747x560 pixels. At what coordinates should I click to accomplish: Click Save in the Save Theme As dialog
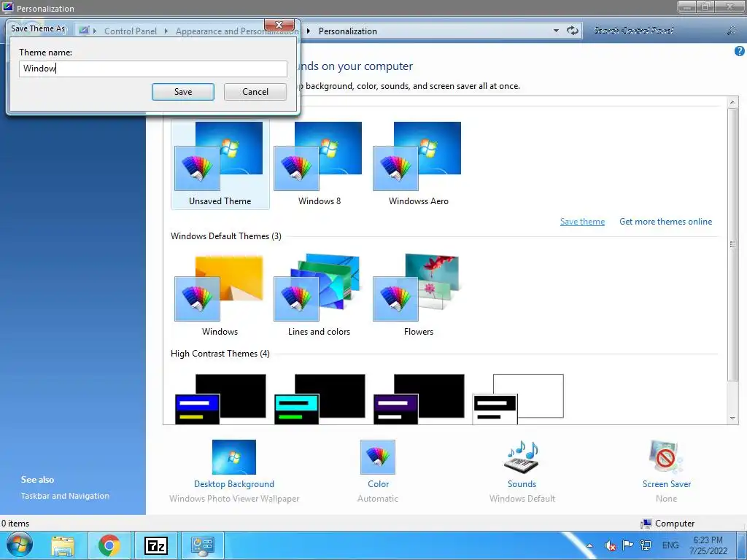tap(183, 92)
